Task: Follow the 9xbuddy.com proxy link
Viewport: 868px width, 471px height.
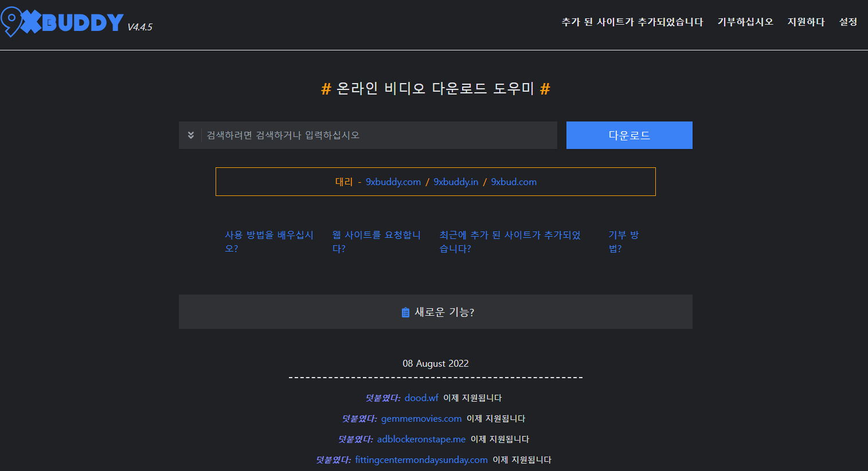Action: tap(393, 182)
